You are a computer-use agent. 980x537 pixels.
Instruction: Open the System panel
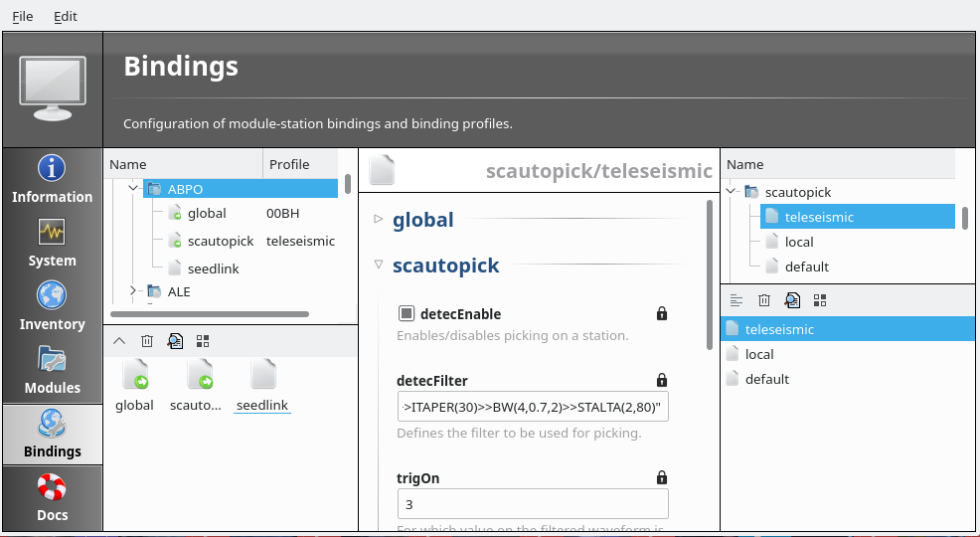tap(52, 243)
